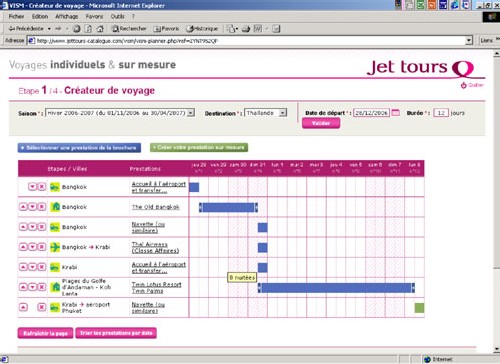This screenshot has width=500, height=364.
Task: Delete the Accueil à l'aéroport Bangkok row
Action: pyautogui.click(x=41, y=187)
